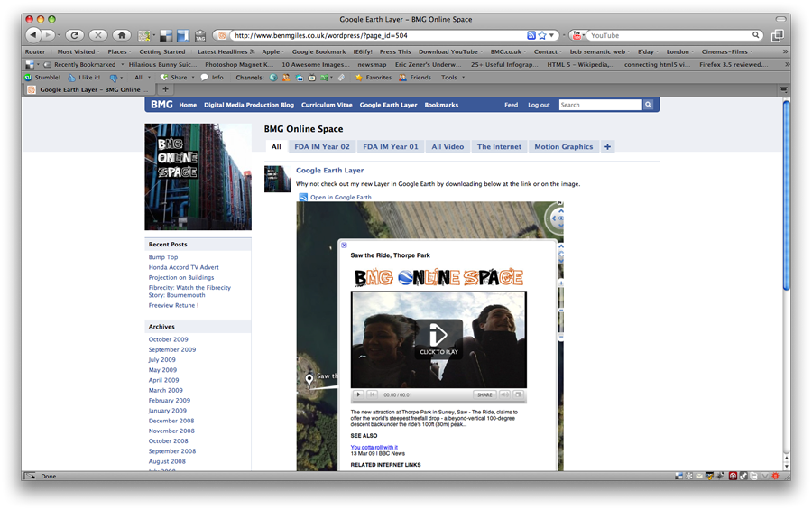812x510 pixels.
Task: Open StumbleUpon Favorites star
Action: coord(374,78)
